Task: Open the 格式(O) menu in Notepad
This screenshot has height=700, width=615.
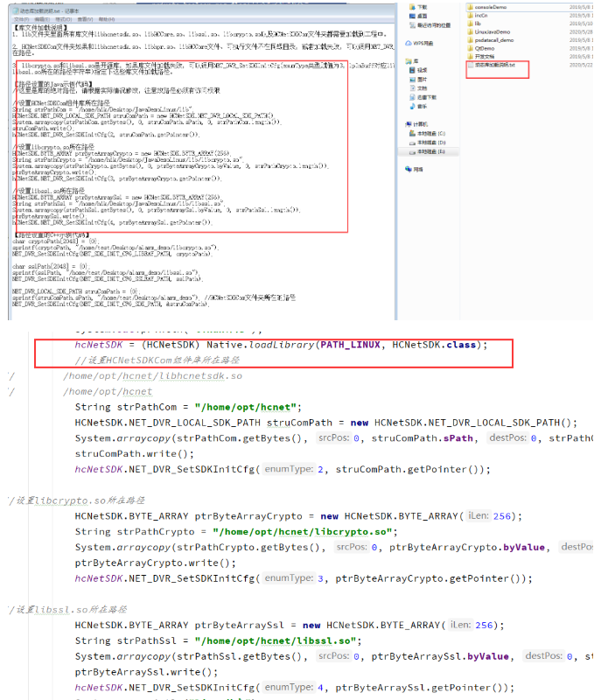Action: point(63,19)
